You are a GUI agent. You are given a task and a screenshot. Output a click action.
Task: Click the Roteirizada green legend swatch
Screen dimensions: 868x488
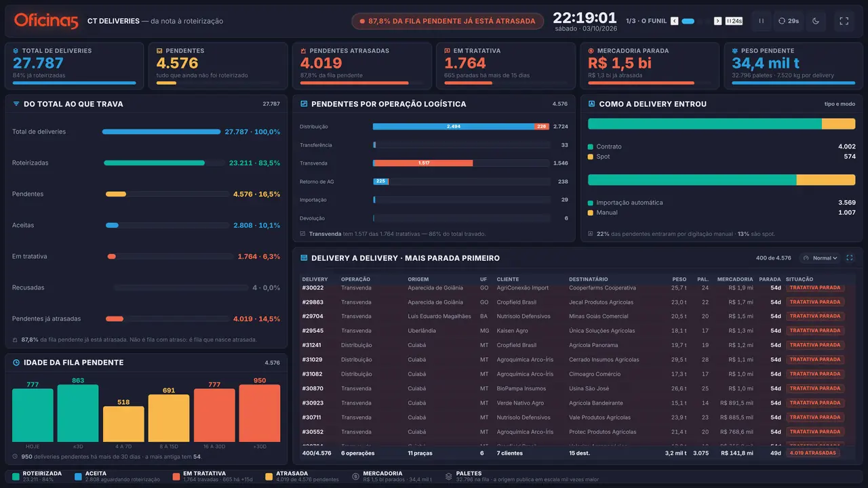point(16,476)
